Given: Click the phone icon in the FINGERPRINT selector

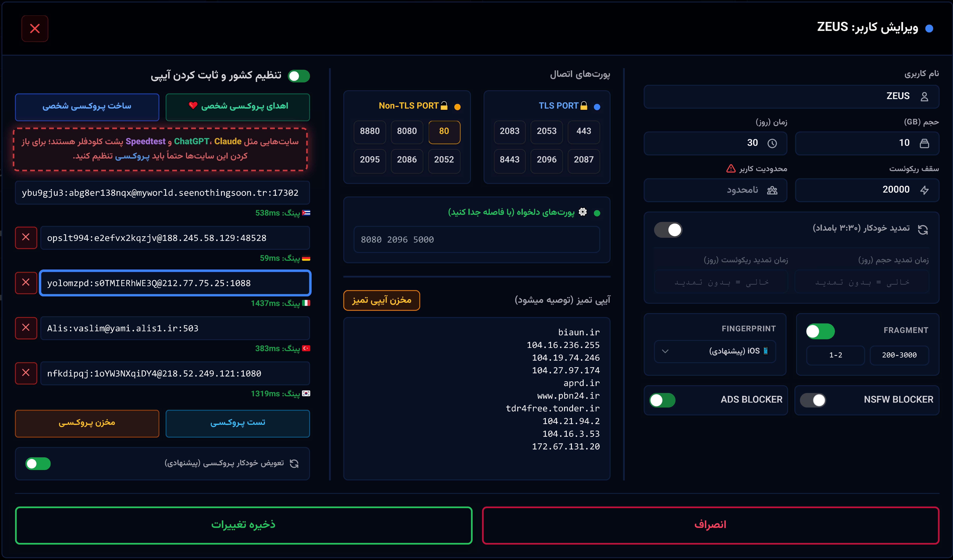Looking at the screenshot, I should 765,351.
